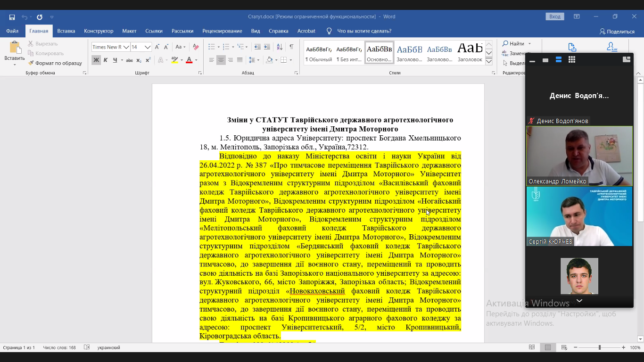The height and width of the screenshot is (362, 644).
Task: Toggle italic (К) formatting
Action: click(x=106, y=60)
